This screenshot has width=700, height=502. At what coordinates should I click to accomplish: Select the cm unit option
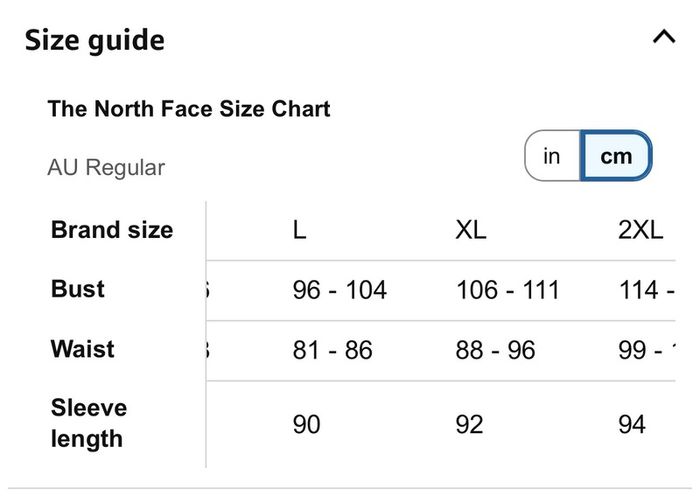(x=616, y=156)
